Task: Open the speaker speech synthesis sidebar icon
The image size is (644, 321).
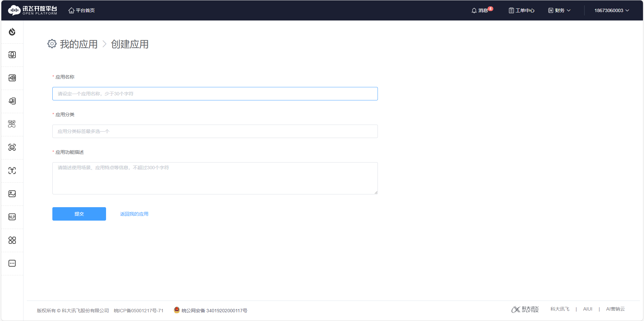Action: (x=12, y=78)
